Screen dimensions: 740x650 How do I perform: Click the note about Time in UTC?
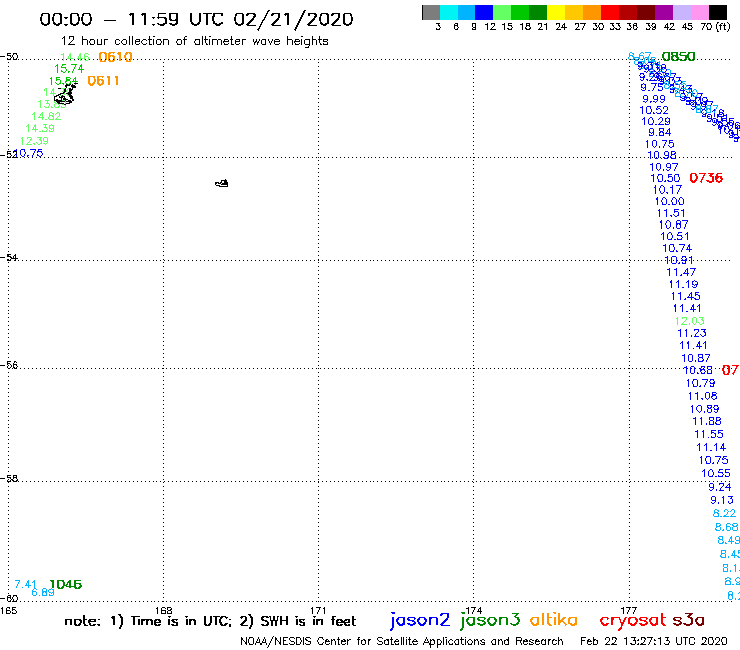(210, 621)
